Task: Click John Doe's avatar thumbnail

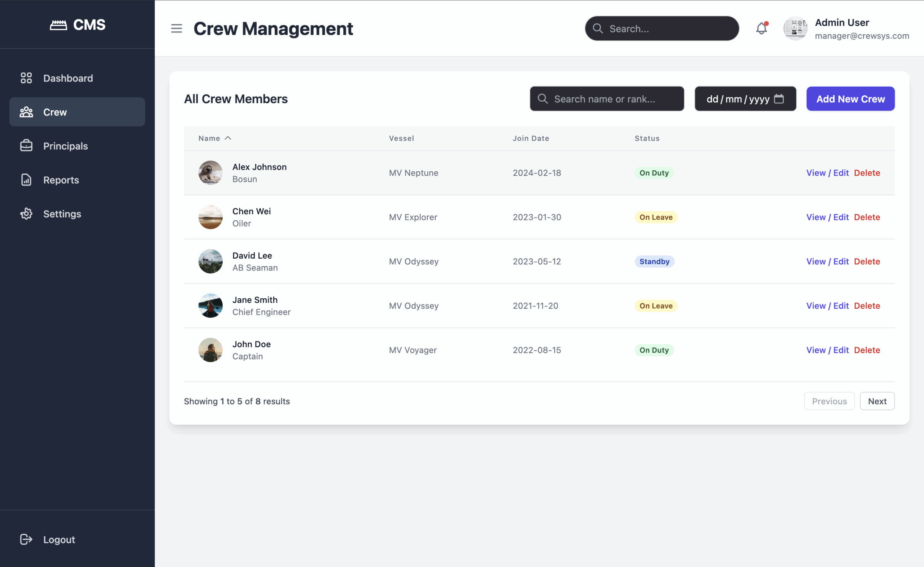Action: click(210, 350)
